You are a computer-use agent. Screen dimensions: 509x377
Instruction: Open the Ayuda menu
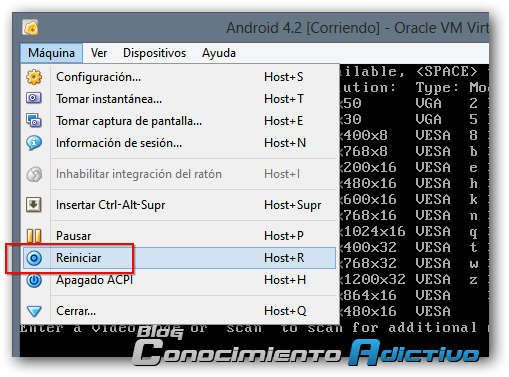[219, 53]
